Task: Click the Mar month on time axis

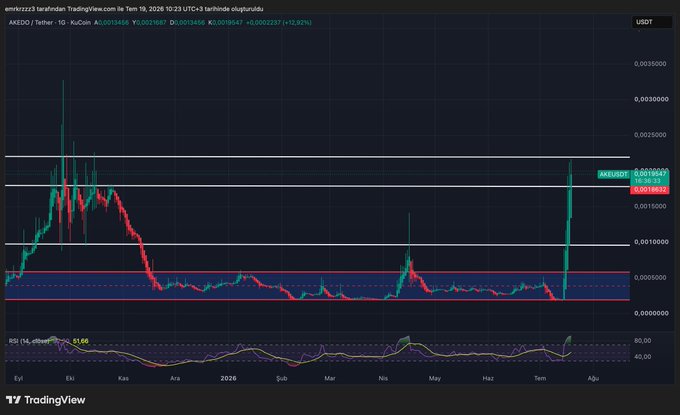Action: [330, 379]
